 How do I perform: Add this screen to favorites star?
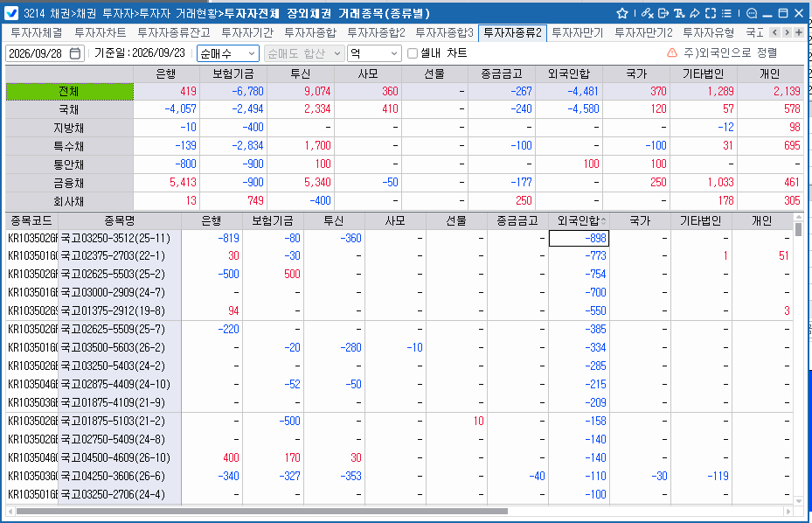[x=622, y=13]
